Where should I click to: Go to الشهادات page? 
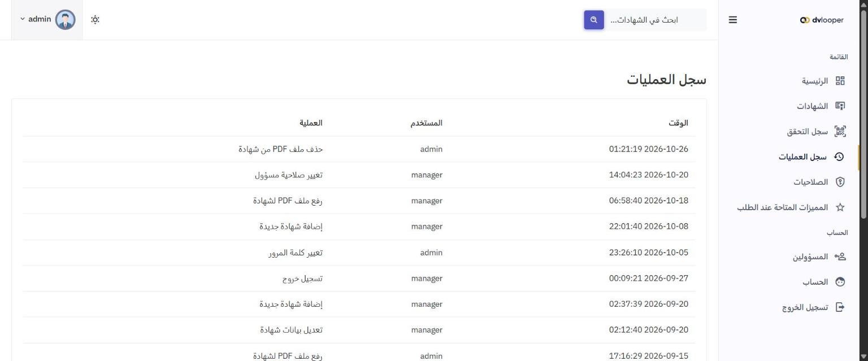812,106
